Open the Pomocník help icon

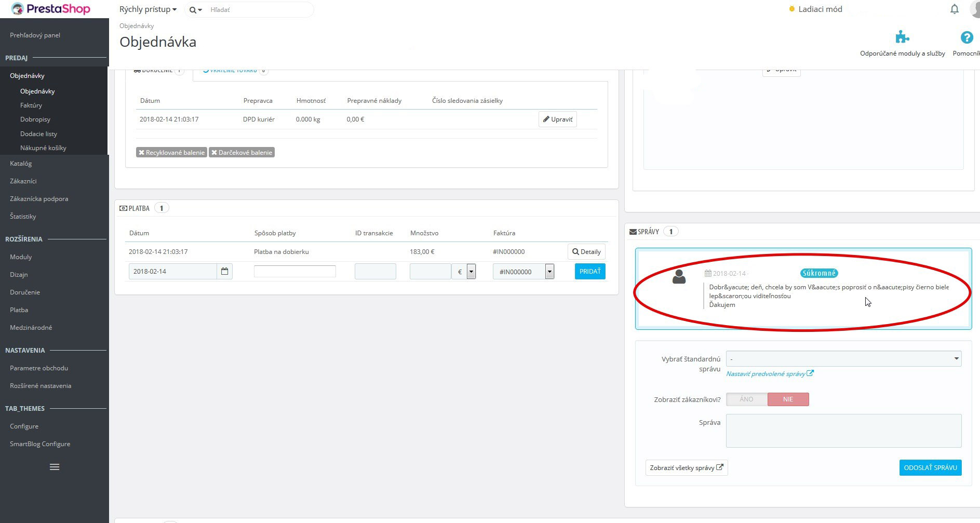pyautogui.click(x=966, y=37)
